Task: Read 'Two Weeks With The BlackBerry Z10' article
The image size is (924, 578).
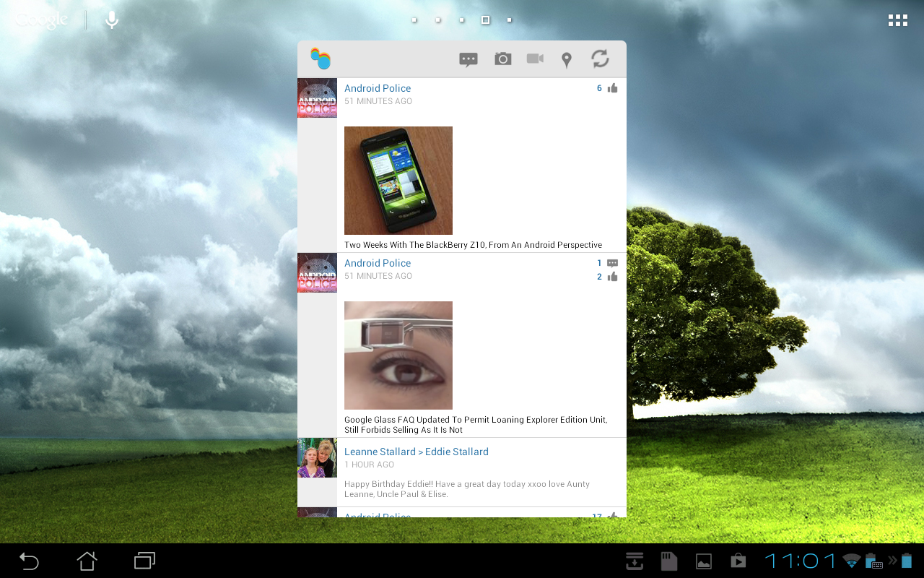Action: coord(473,245)
